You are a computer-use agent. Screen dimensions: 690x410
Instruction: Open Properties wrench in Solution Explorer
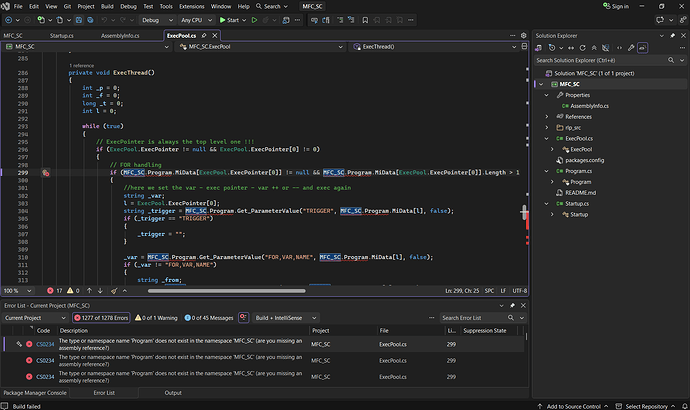pyautogui.click(x=631, y=48)
